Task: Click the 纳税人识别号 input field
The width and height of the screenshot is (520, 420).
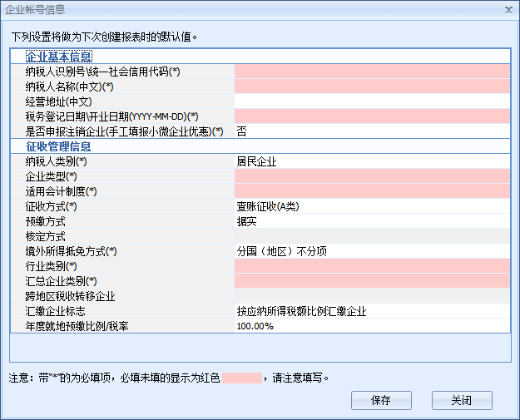Action: click(x=371, y=72)
